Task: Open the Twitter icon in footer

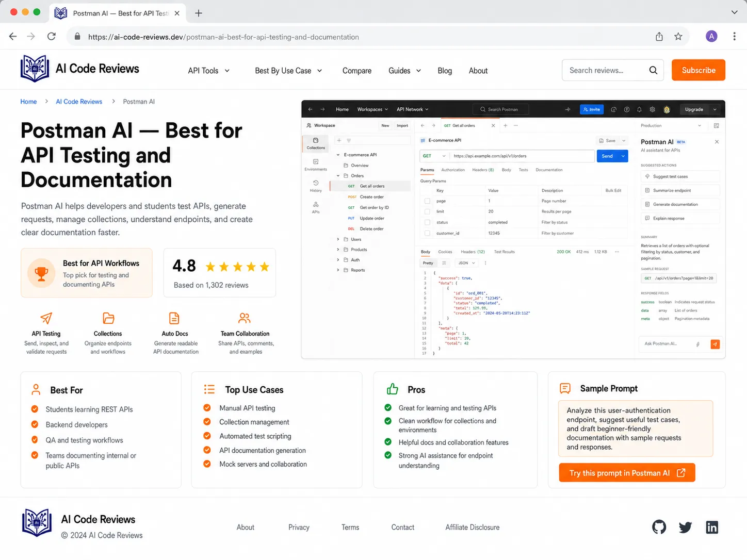Action: click(x=685, y=527)
